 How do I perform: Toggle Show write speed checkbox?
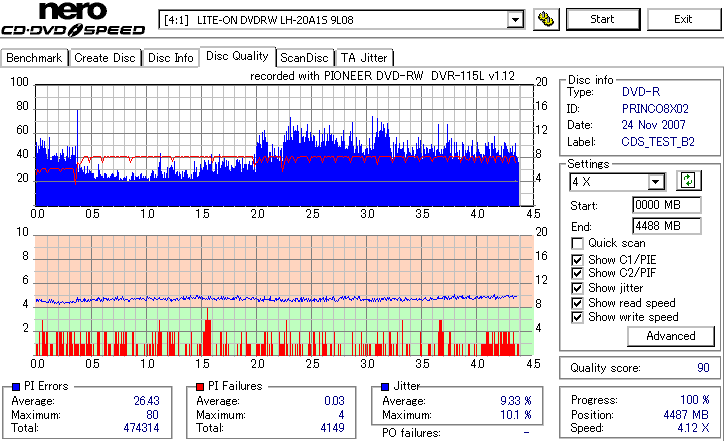pyautogui.click(x=577, y=317)
